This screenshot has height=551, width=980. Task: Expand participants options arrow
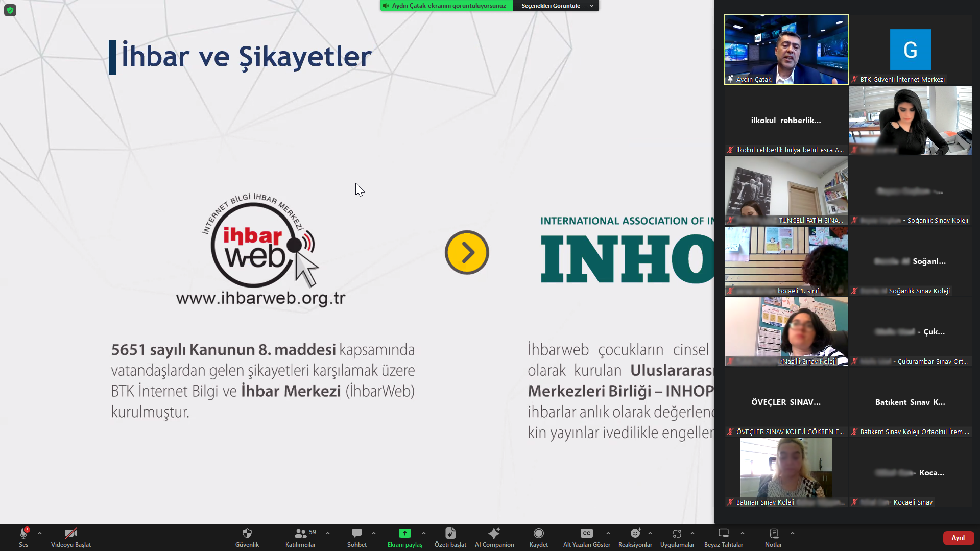328,533
